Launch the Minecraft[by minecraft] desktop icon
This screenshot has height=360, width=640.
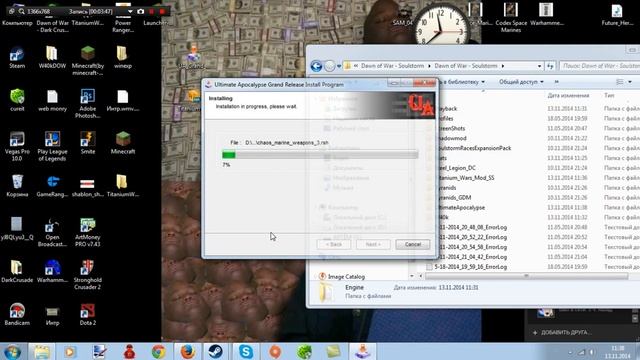(87, 60)
